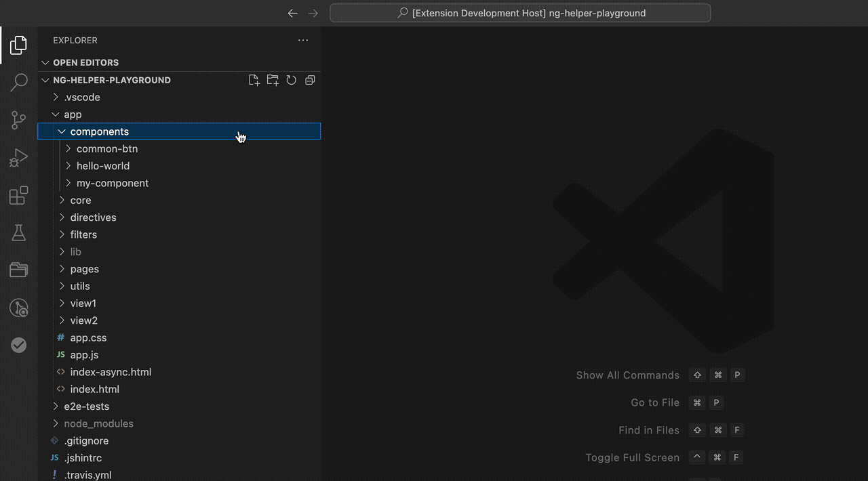Image resolution: width=868 pixels, height=481 pixels.
Task: Expand the filters folder
Action: (x=179, y=234)
